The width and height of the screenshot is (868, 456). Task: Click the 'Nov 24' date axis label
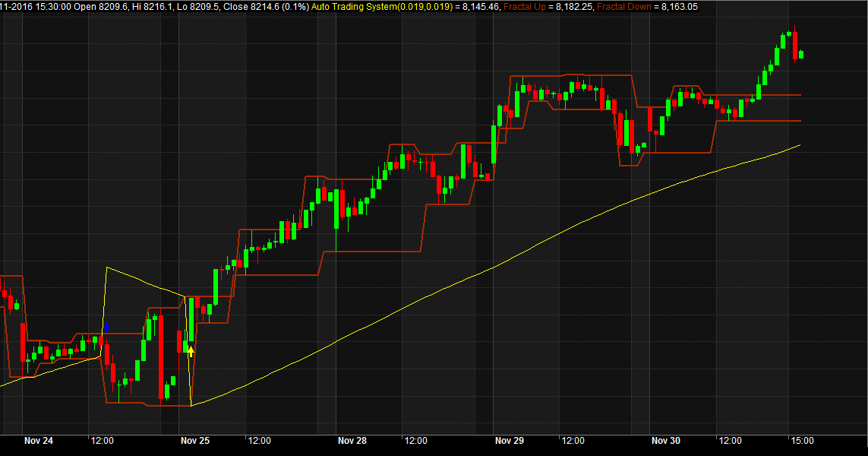[39, 441]
